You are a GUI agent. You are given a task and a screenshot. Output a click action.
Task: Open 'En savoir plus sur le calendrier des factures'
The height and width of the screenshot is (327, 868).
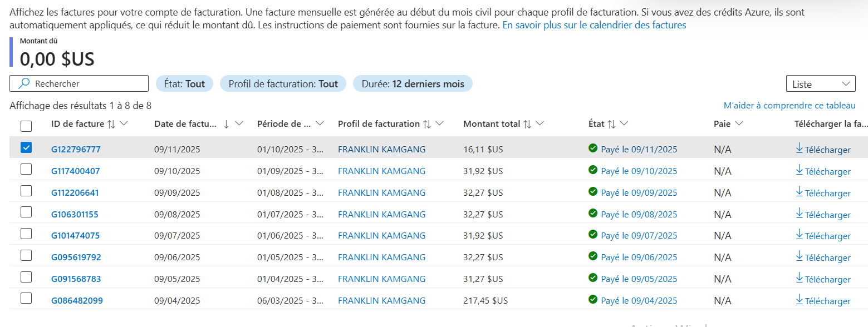(594, 25)
